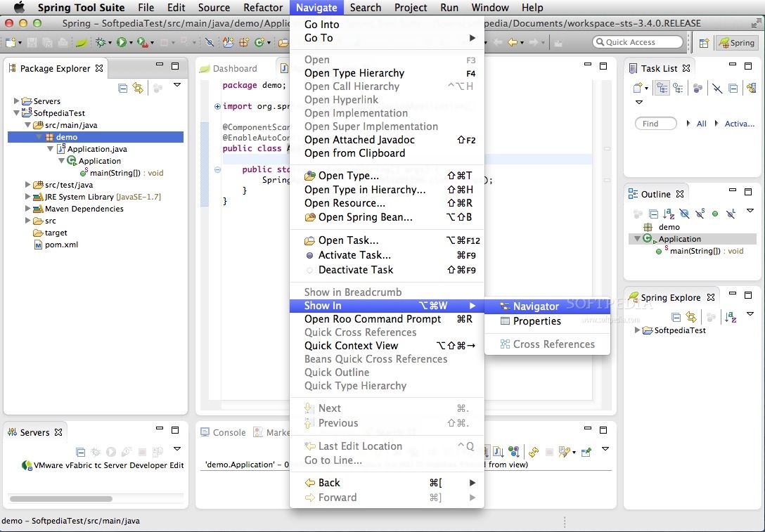
Task: Click the All filter link in Task List
Action: pos(702,124)
